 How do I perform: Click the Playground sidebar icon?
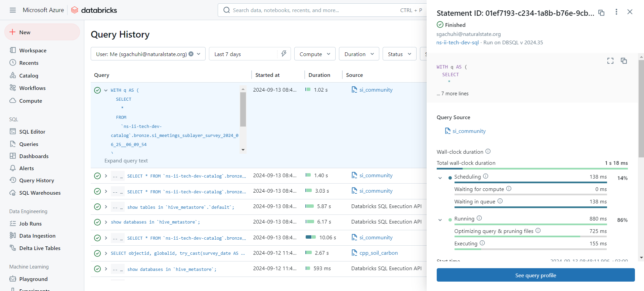(13, 279)
